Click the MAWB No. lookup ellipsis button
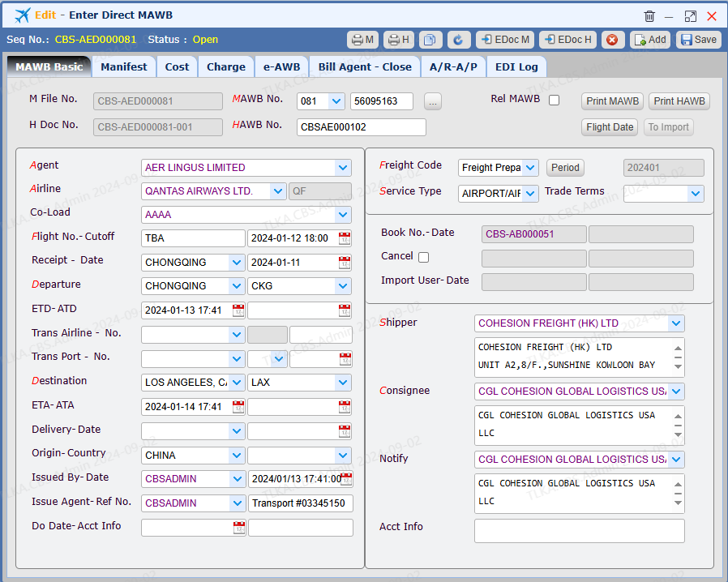This screenshot has width=728, height=582. (433, 101)
